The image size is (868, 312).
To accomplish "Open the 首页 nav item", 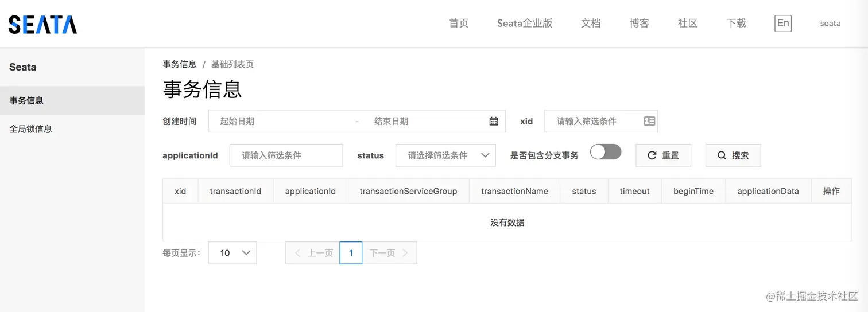I will pos(459,24).
